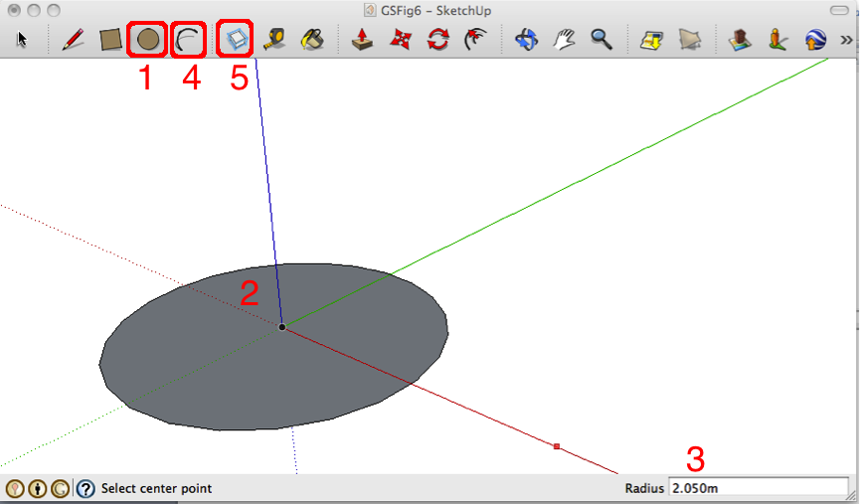
Task: Pick the Rectangle tool
Action: (x=110, y=40)
